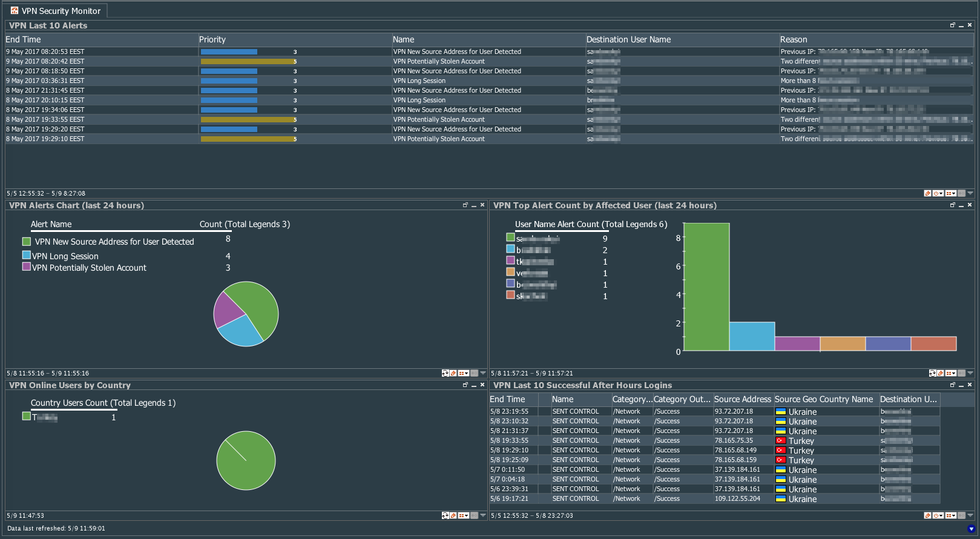The height and width of the screenshot is (539, 980).
Task: Open the power dropdown in Last 10 Alerts footer
Action: 938,193
